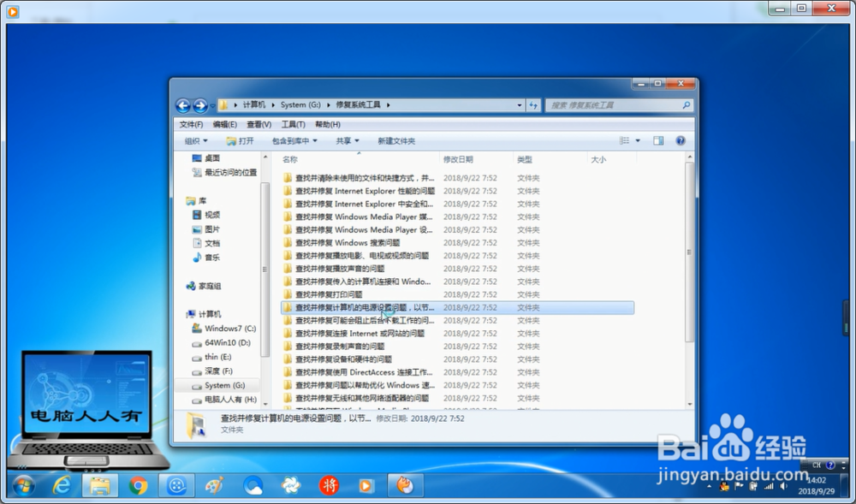
Task: Click the file list vertical scrollbar
Action: 689,252
